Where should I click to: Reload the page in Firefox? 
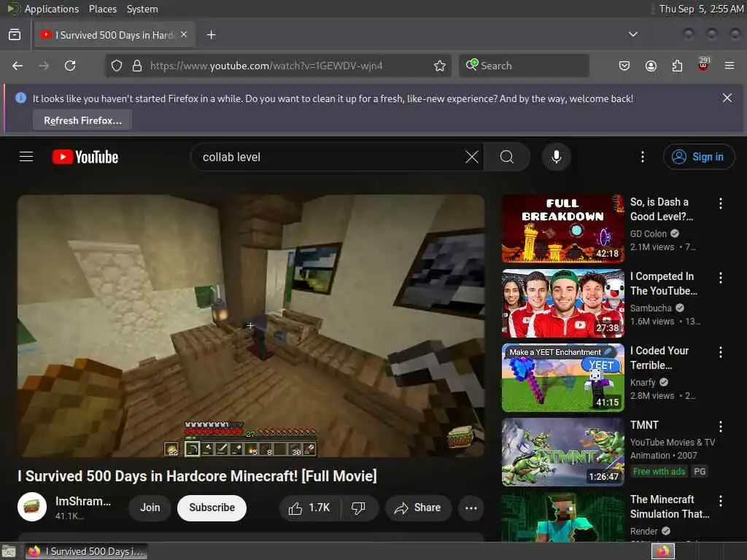tap(70, 66)
